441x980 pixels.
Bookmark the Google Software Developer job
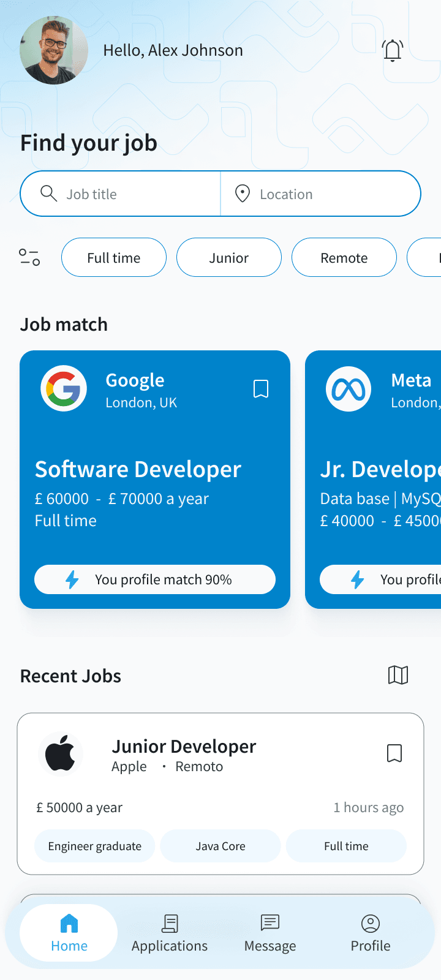pos(261,388)
